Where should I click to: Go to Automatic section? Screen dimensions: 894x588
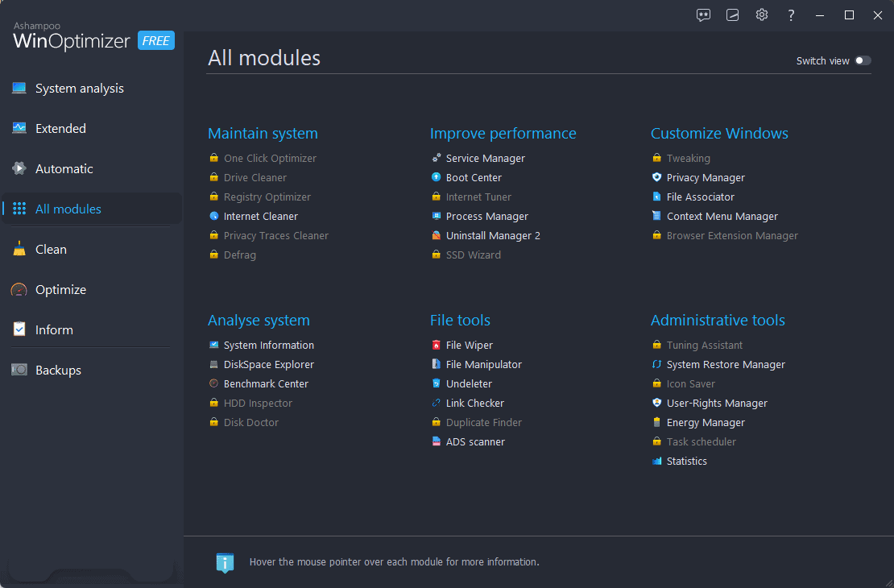(91, 169)
